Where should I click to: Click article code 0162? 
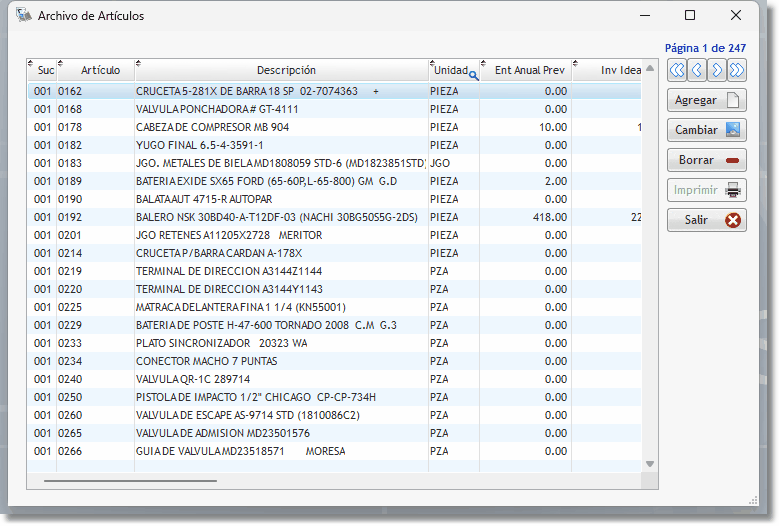pos(70,91)
